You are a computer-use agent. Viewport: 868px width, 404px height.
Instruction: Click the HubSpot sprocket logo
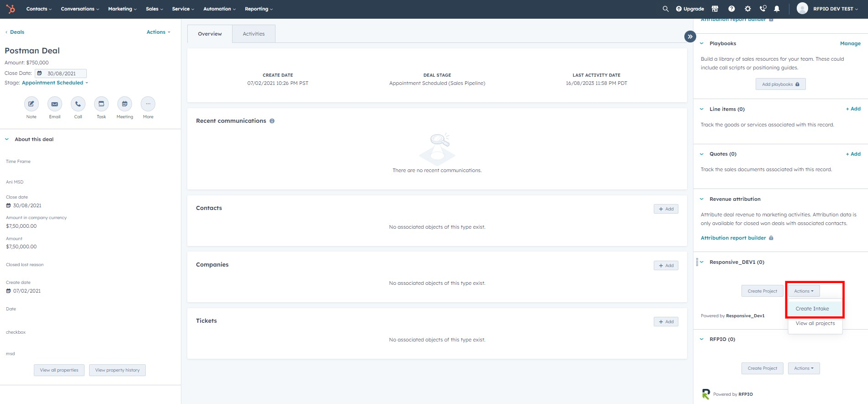pyautogui.click(x=10, y=9)
